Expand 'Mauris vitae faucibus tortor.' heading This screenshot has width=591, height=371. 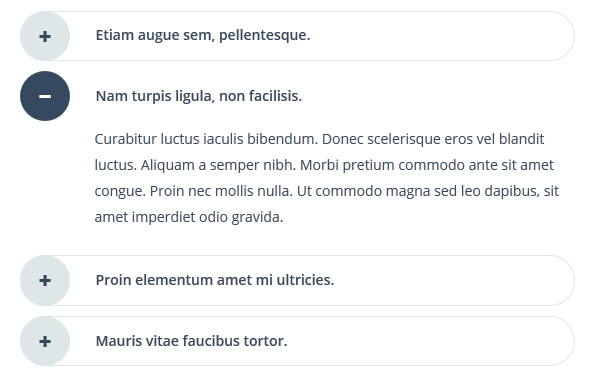click(191, 341)
